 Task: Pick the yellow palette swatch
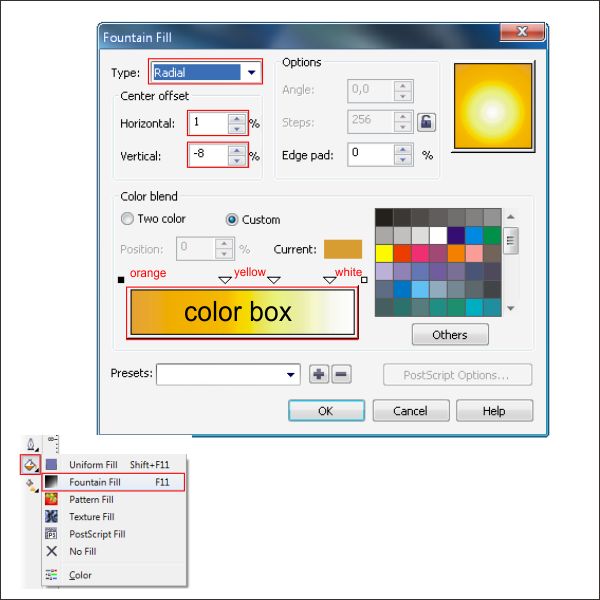point(384,253)
